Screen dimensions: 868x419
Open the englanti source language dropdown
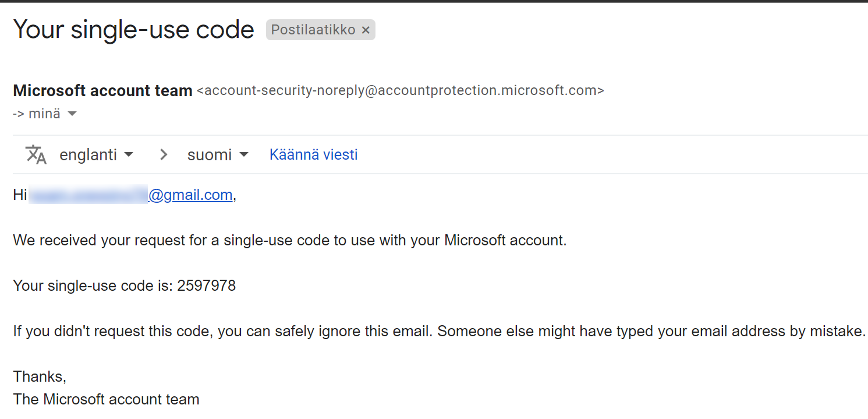click(96, 154)
